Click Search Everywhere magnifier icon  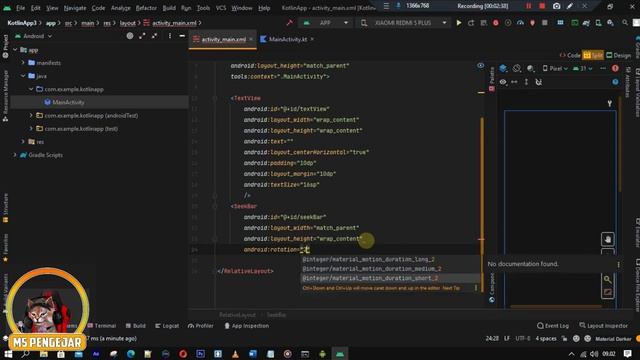625,23
